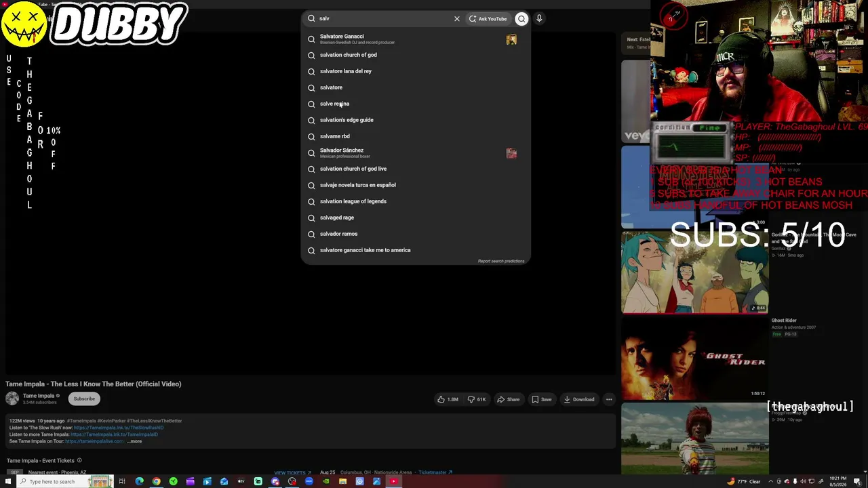Open the Gorillaz recommended video thumbnail
Viewport: 868px width, 488px height.
point(694,272)
